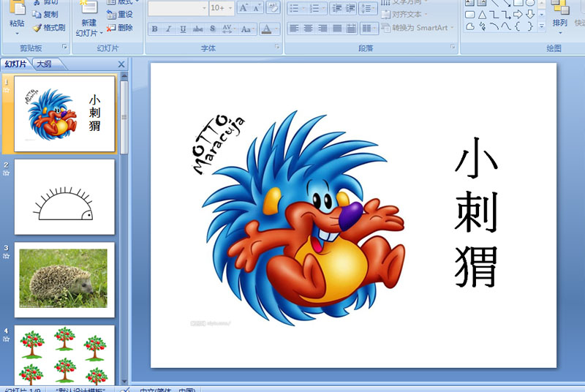Select slide 4 apple trees thumbnail
Screen dimensions: 585x392
(x=64, y=355)
